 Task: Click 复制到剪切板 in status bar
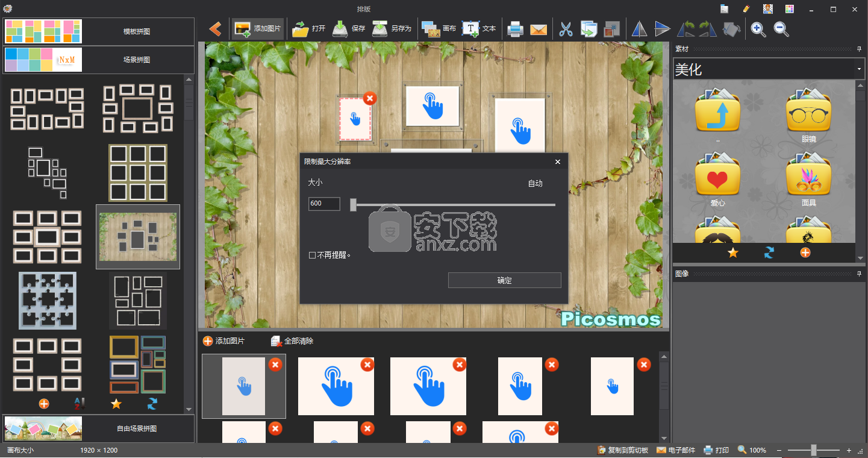(x=623, y=450)
